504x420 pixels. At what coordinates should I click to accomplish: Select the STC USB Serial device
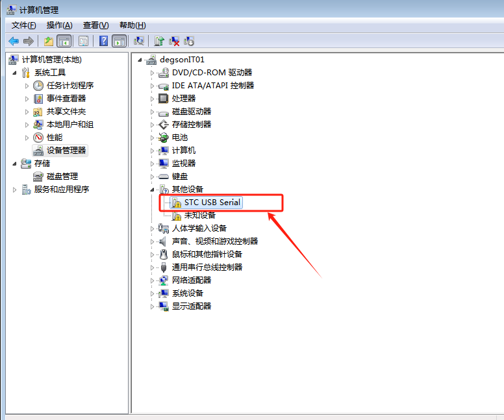pos(212,202)
